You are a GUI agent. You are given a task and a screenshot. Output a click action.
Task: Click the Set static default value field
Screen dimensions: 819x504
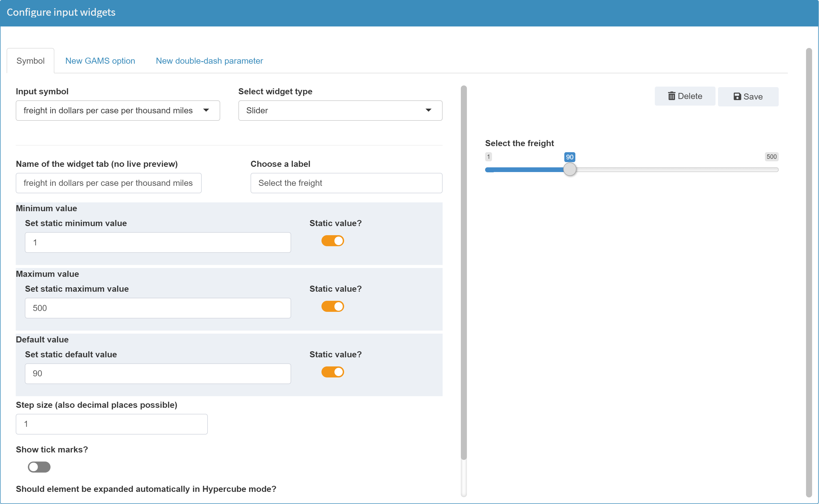[x=157, y=373]
